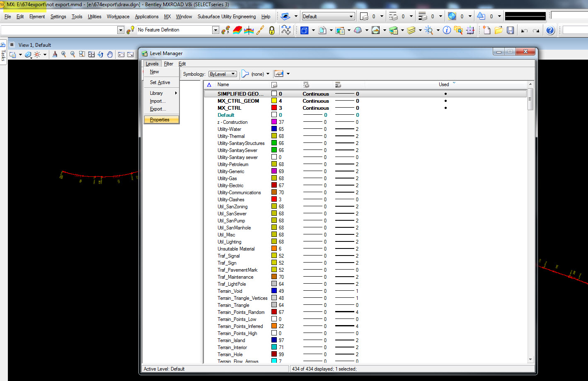This screenshot has height=381, width=588.
Task: Click the red color swatch of MX_CTRL
Action: click(x=274, y=108)
